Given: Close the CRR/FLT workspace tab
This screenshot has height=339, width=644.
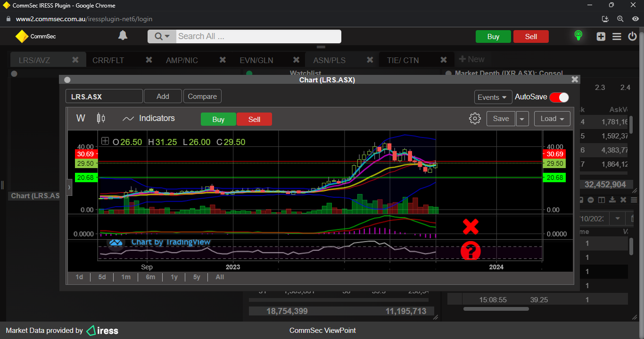Looking at the screenshot, I should 149,60.
